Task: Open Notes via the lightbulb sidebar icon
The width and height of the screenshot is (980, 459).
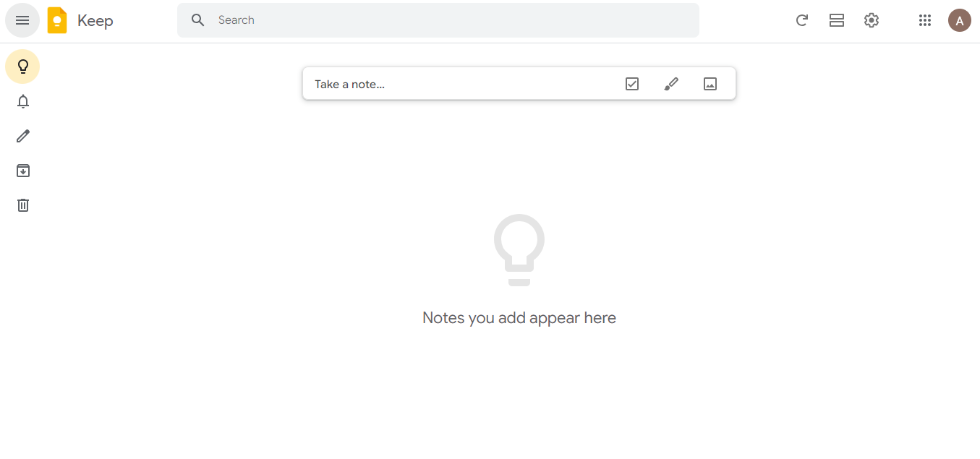Action: click(22, 67)
